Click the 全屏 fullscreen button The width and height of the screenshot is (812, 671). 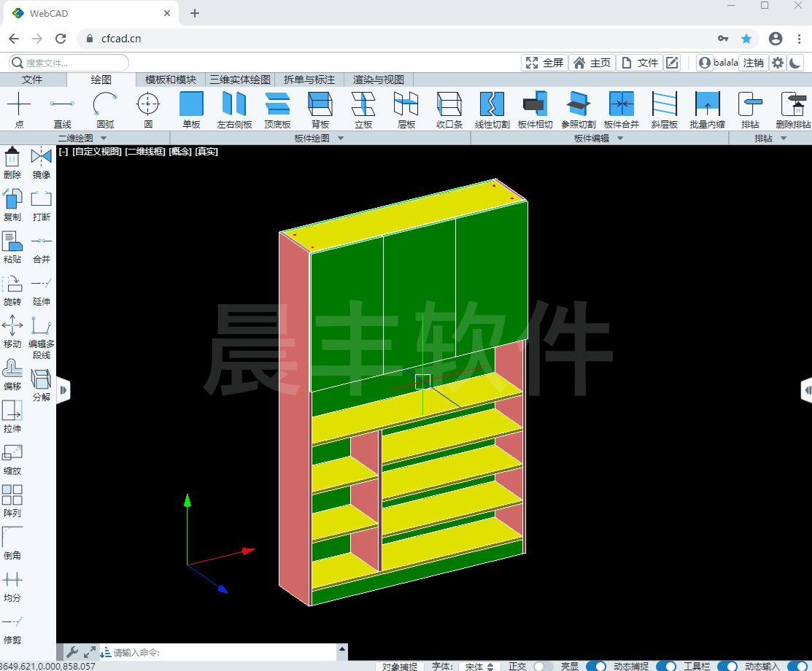(544, 63)
